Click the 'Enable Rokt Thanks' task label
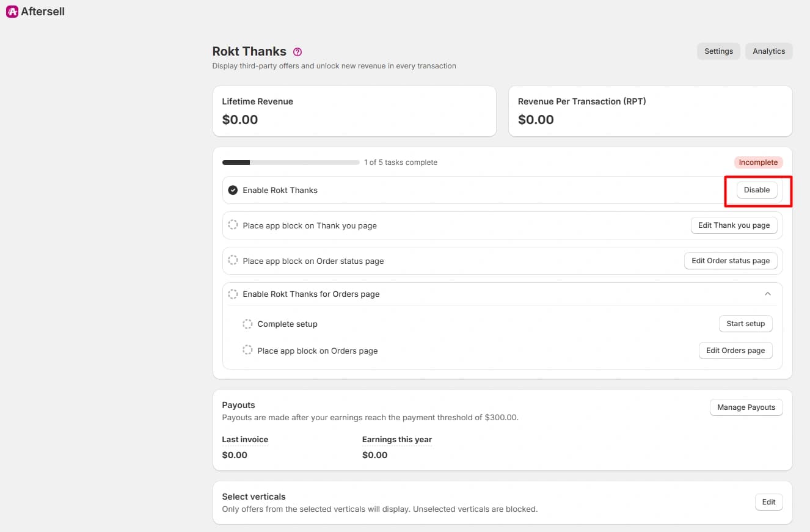Screen dimensions: 810x532 point(280,190)
